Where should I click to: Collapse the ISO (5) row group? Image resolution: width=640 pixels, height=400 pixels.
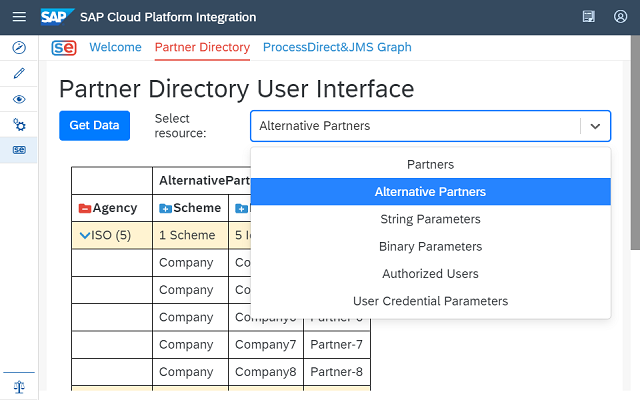[85, 235]
